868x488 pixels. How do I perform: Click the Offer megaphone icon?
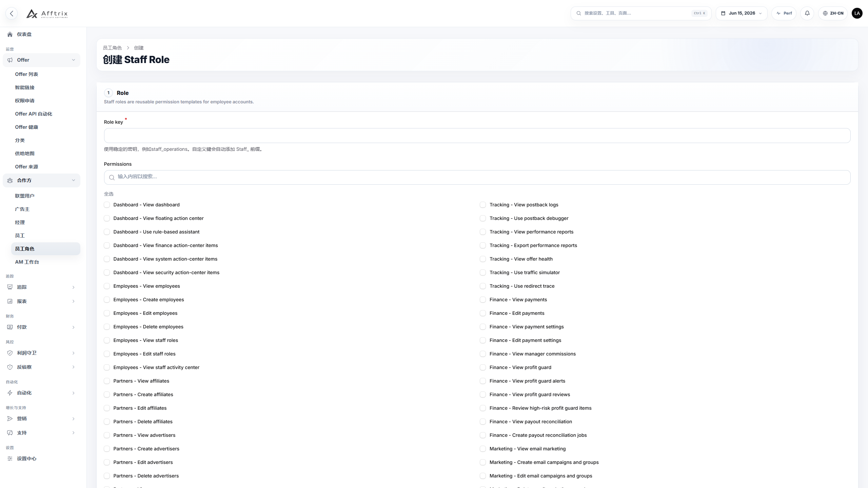point(10,60)
